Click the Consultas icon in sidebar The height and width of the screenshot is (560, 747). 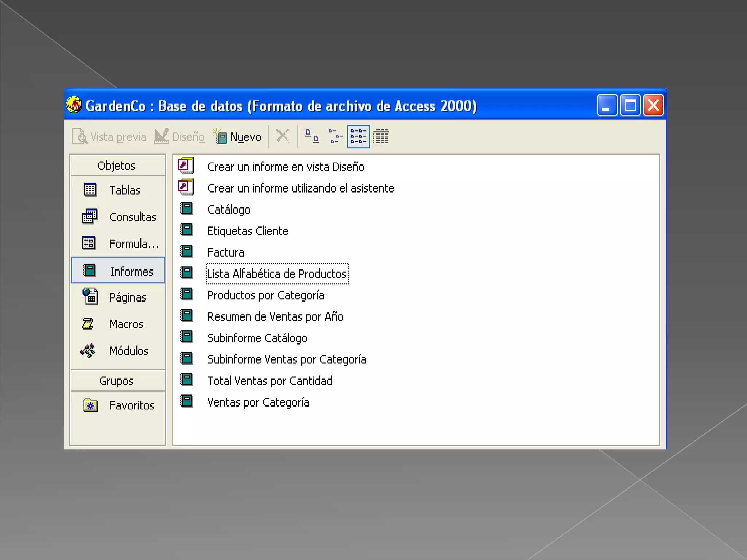(x=90, y=216)
